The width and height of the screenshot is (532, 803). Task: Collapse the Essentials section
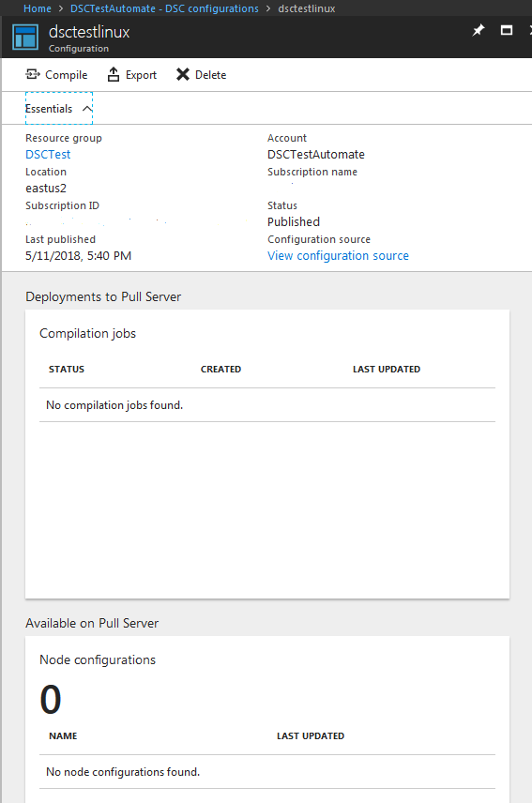[x=59, y=108]
